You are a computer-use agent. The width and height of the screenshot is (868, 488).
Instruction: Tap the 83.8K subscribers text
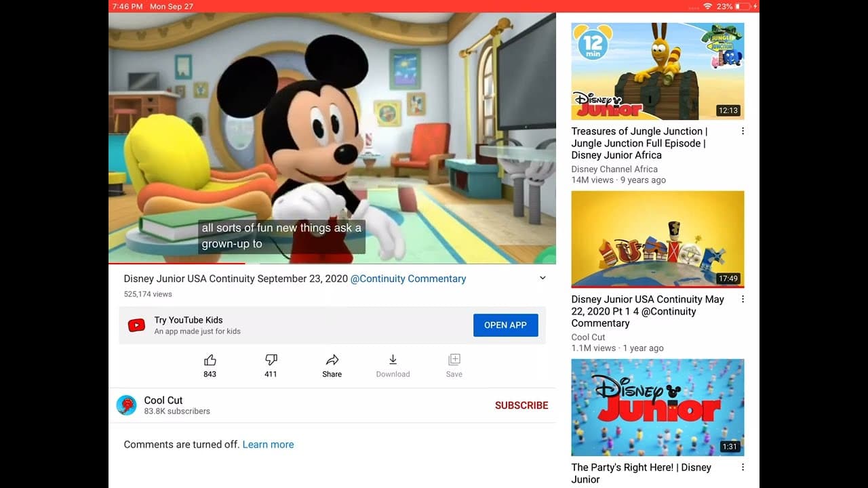pos(177,411)
